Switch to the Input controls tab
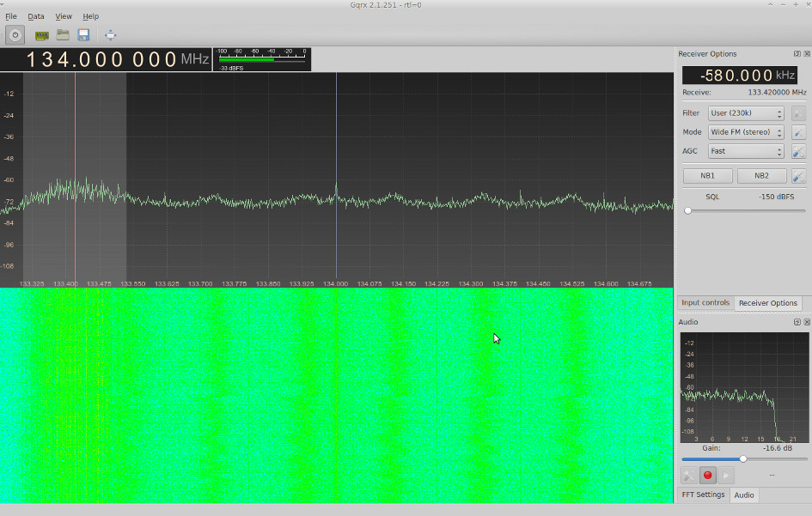This screenshot has width=812, height=516. pyautogui.click(x=705, y=303)
